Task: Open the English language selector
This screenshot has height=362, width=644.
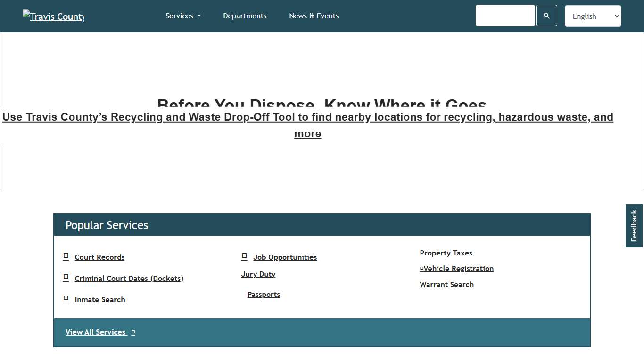Action: point(593,16)
